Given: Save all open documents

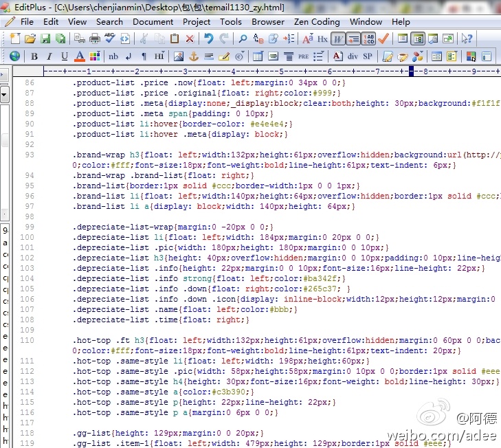Looking at the screenshot, I should click(60, 38).
